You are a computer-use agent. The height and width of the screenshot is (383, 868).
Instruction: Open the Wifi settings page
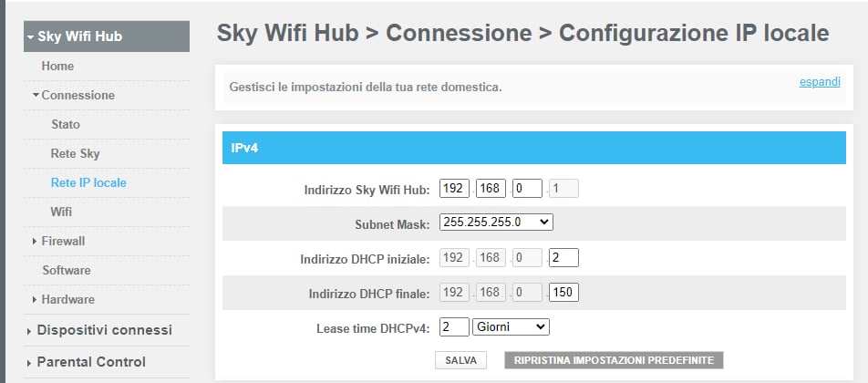point(61,212)
